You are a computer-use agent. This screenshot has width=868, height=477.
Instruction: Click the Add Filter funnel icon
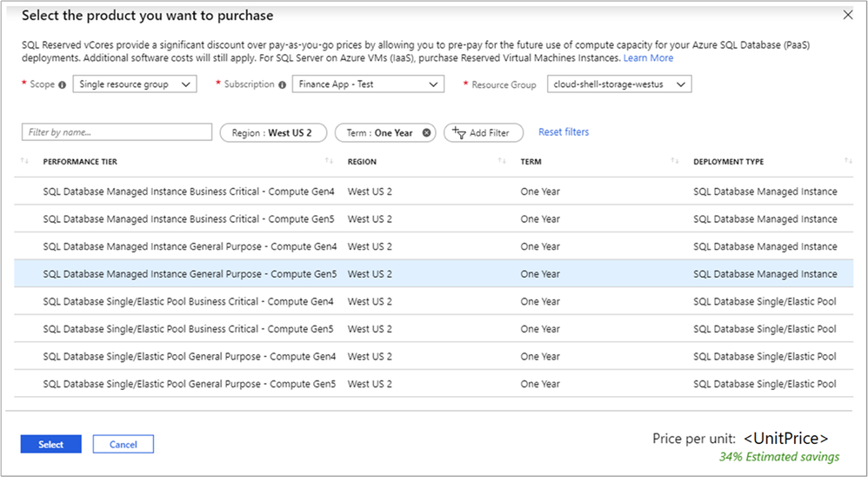pos(459,133)
